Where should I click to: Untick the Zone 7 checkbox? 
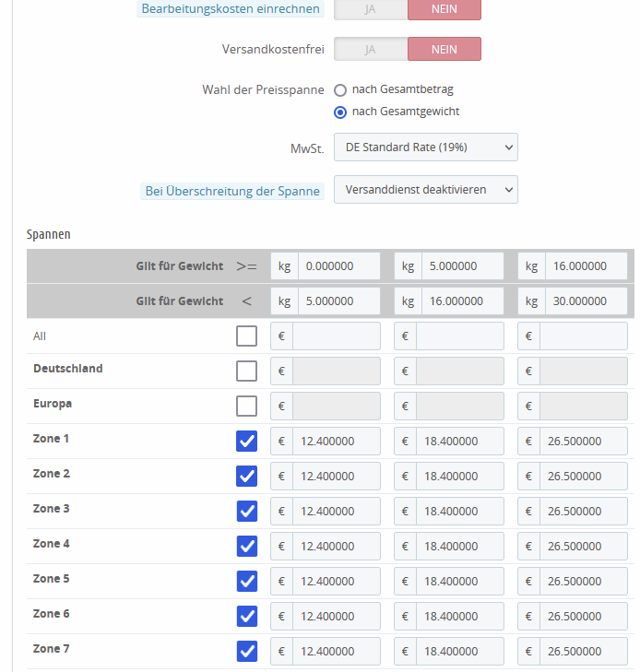[x=246, y=652]
